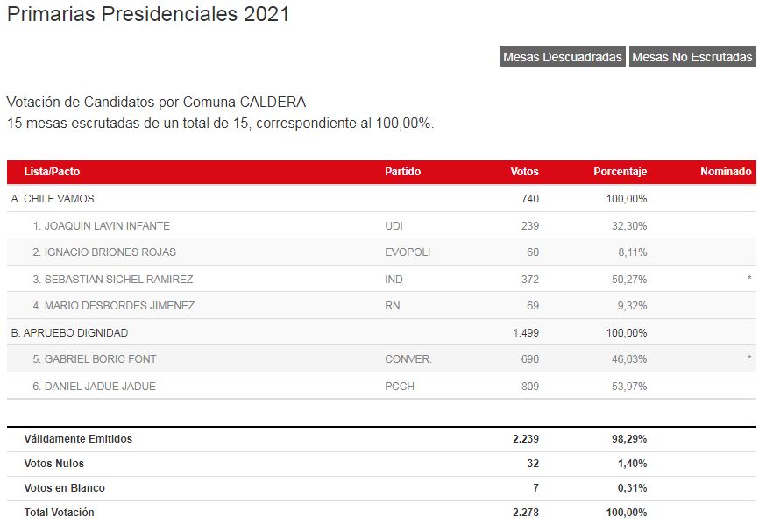Screen dimensions: 766x532
Task: Click the Votos column header
Action: (524, 172)
